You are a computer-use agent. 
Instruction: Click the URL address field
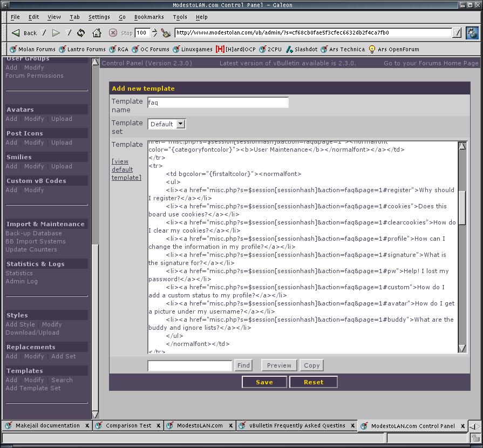click(313, 33)
